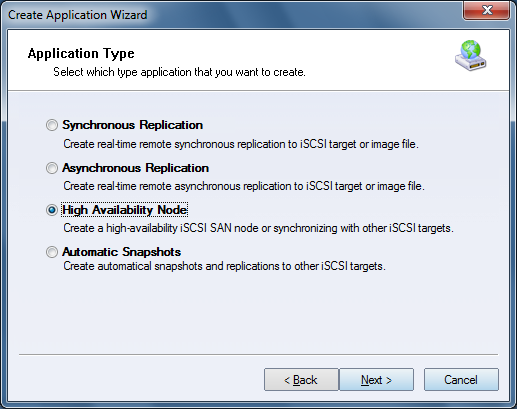The width and height of the screenshot is (517, 409).
Task: Click the Synchronous Replication label text
Action: tap(132, 125)
